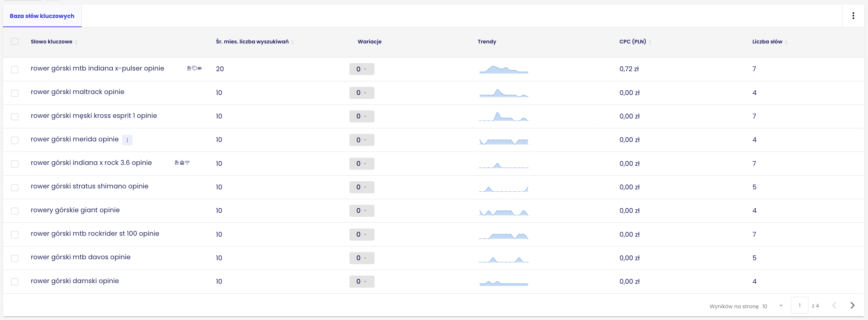Expand variations for kross esprit 1 opinie row
Image resolution: width=868 pixels, height=320 pixels.
point(362,116)
